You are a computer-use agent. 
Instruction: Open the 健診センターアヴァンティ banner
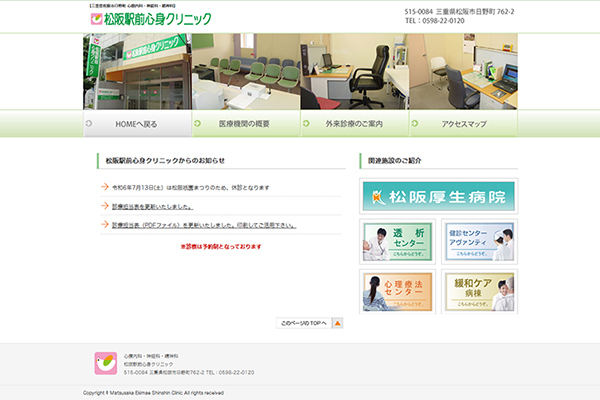[x=479, y=241]
